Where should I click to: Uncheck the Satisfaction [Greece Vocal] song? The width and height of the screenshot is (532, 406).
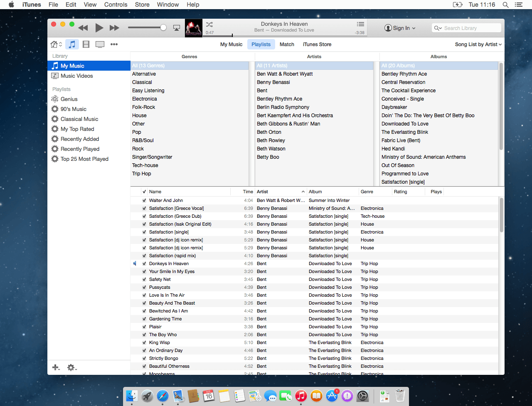144,208
